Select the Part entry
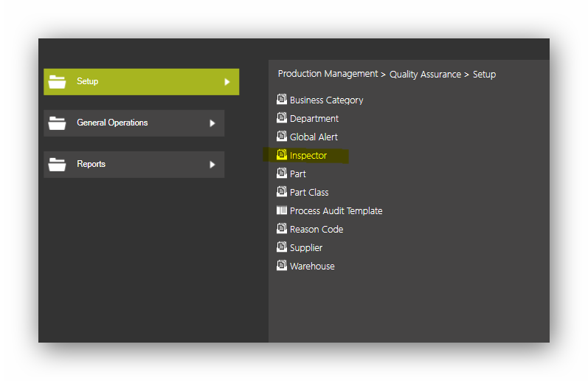Image resolution: width=588 pixels, height=381 pixels. (298, 174)
